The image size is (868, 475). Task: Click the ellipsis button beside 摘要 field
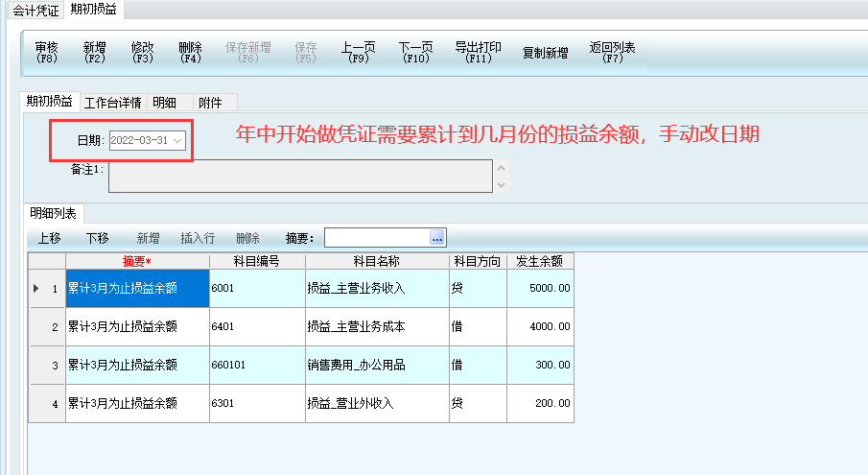click(x=437, y=237)
